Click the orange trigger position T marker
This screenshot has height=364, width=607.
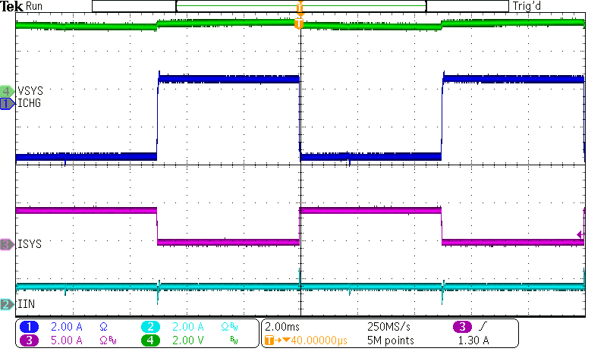[299, 24]
